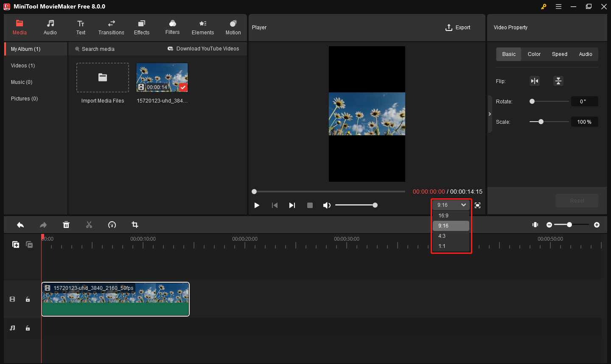
Task: Choose 4:3 aspect ratio option
Action: pos(451,236)
